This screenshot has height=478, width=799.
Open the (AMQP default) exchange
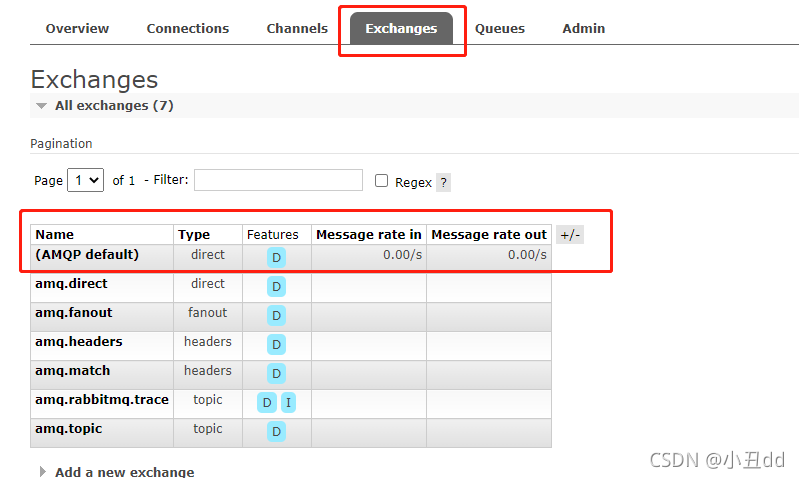[87, 254]
